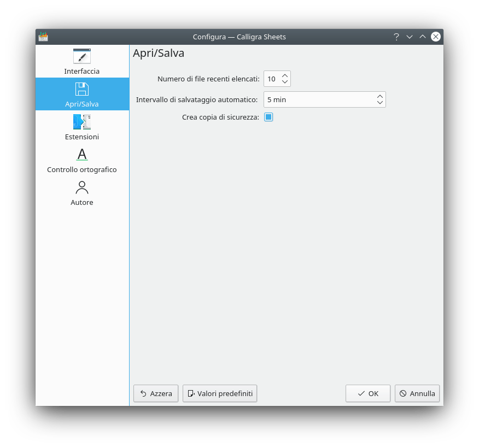The image size is (479, 448).
Task: Click the Calligra Sheets app icon in title bar
Action: 43,37
